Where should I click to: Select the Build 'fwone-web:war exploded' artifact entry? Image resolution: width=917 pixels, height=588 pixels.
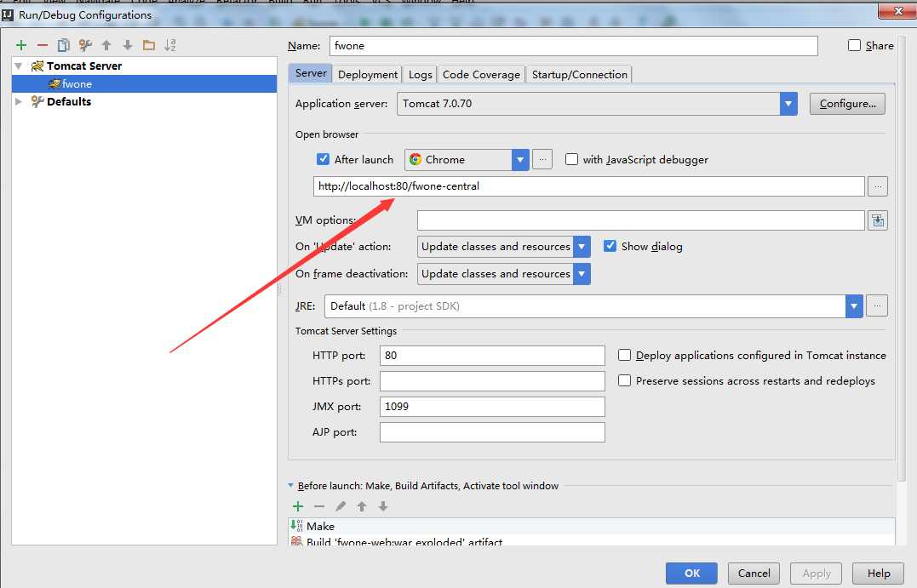[592, 540]
